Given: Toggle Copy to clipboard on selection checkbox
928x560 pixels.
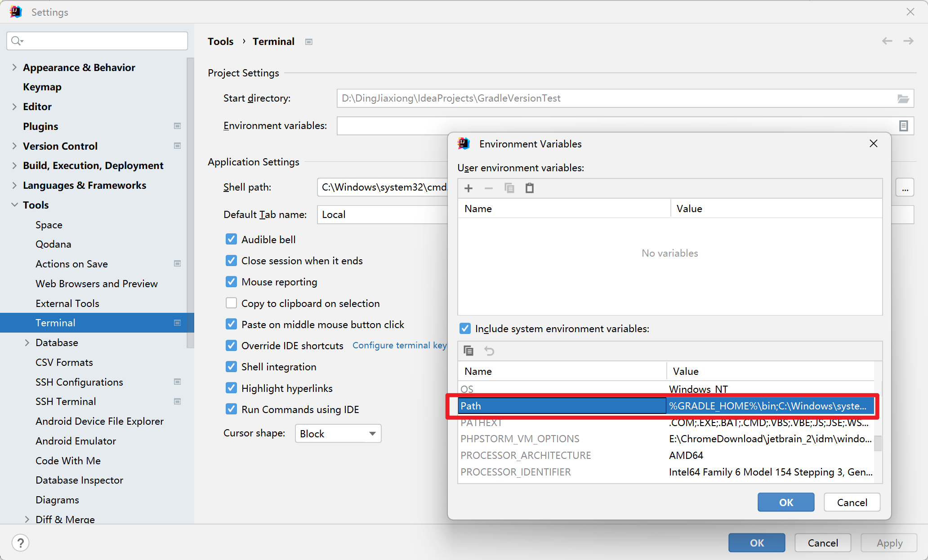Looking at the screenshot, I should coord(231,303).
